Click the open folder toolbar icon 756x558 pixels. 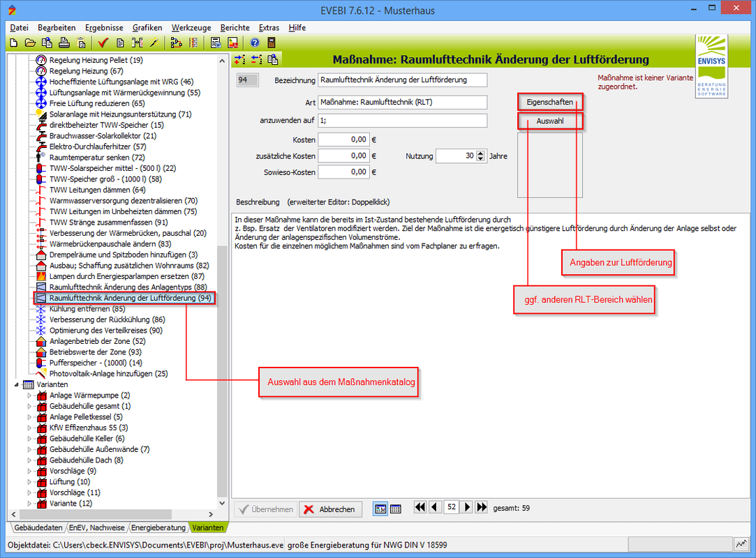pyautogui.click(x=31, y=43)
